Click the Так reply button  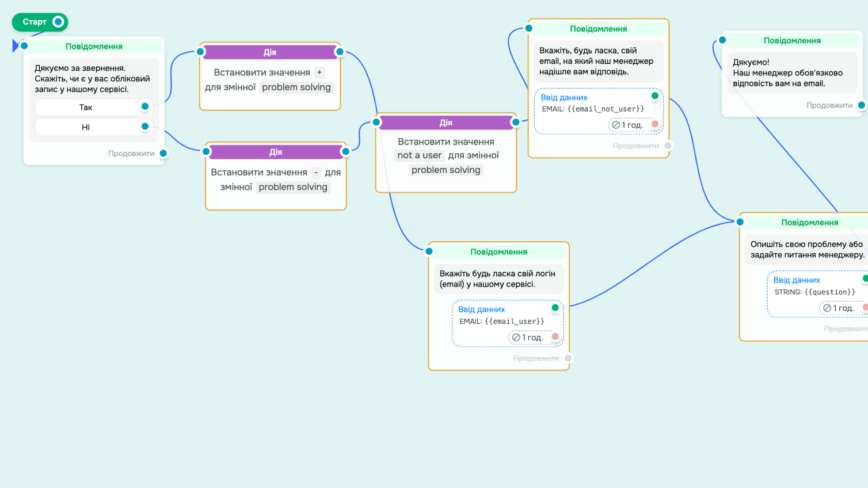pos(86,107)
